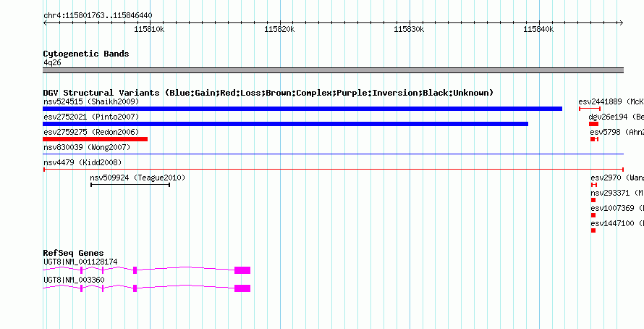Select the esv2970 red variant marker
Screen dimensions: 644x329
point(594,185)
